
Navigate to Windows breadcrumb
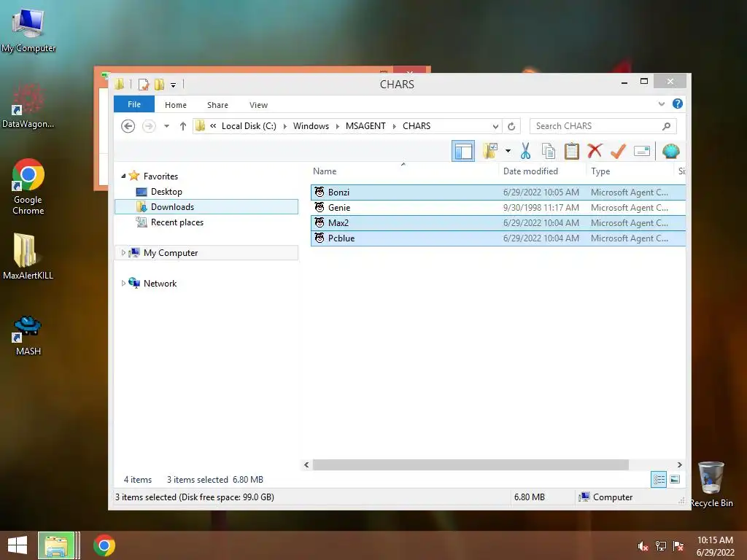coord(311,125)
